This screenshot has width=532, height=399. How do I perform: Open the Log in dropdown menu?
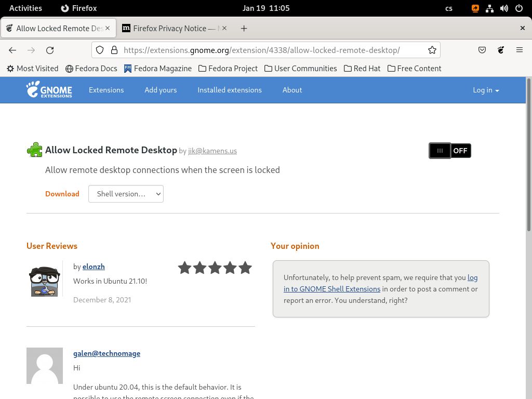click(x=486, y=90)
